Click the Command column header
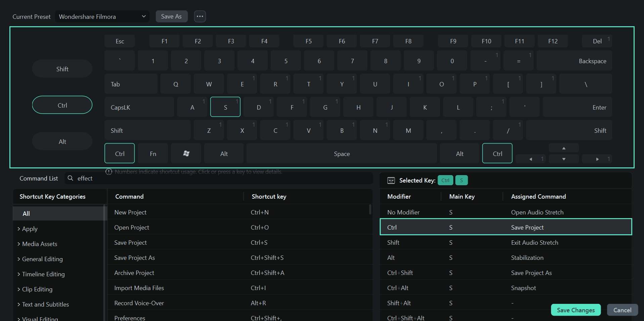The height and width of the screenshot is (321, 644). click(x=129, y=196)
